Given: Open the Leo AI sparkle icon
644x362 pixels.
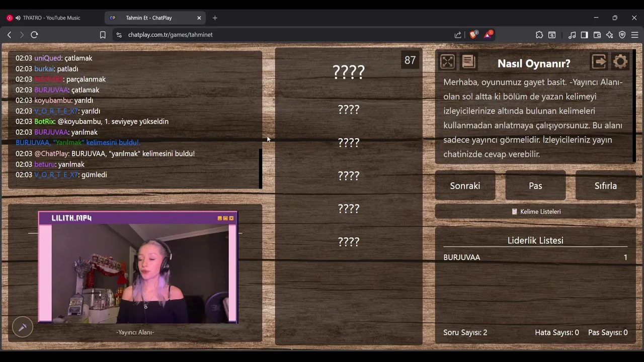Looking at the screenshot, I should (610, 35).
